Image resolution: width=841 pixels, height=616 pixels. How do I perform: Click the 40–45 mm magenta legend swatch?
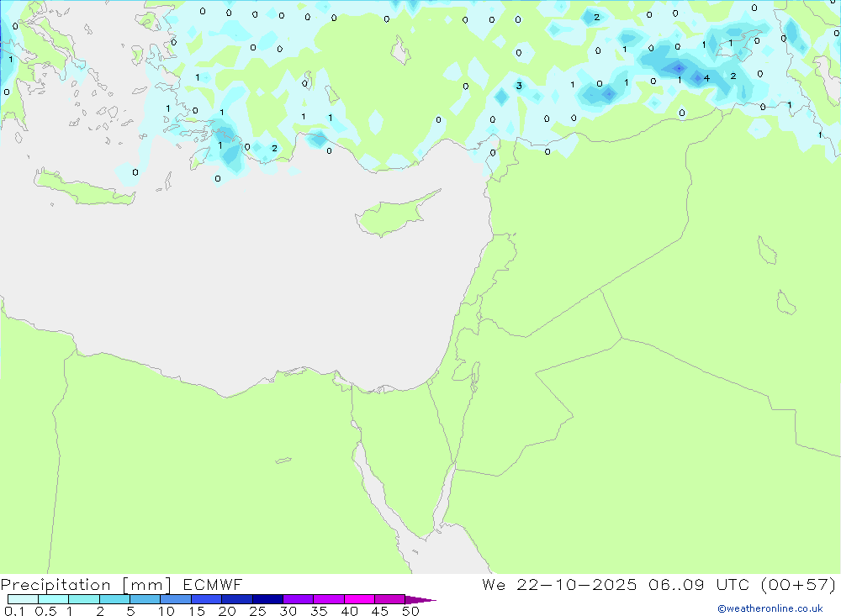click(x=359, y=599)
